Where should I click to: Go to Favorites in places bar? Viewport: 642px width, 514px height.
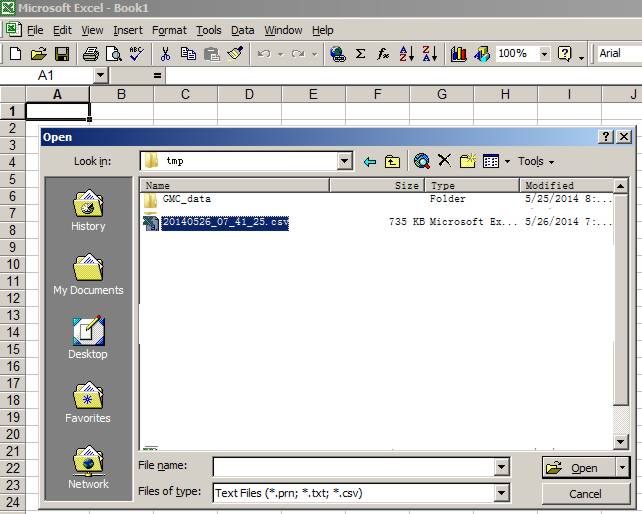[88, 402]
